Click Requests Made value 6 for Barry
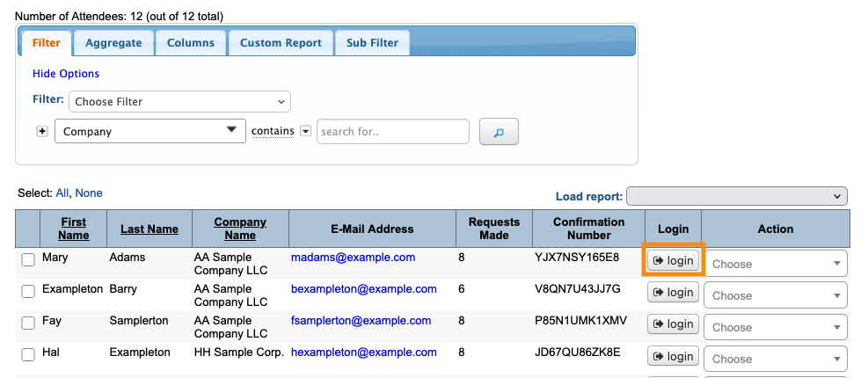 (461, 289)
